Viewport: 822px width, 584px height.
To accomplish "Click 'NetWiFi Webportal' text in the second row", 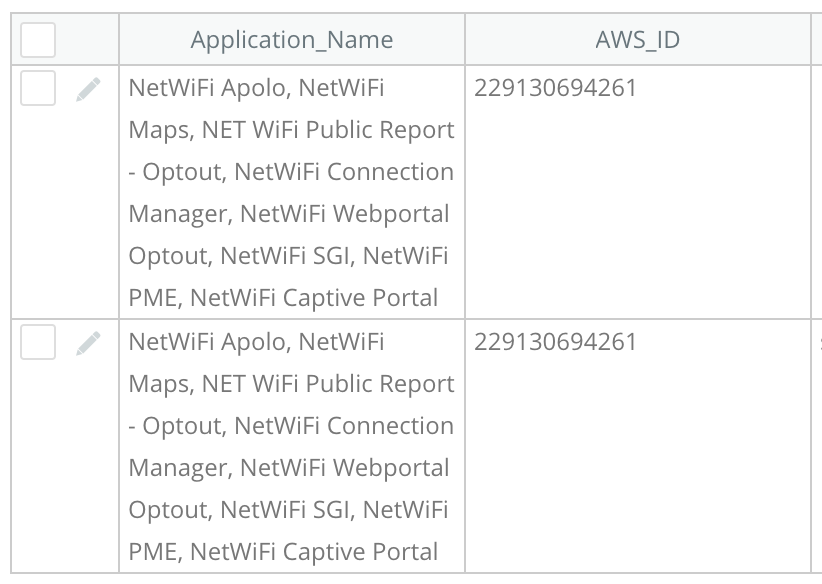I will pos(345,469).
